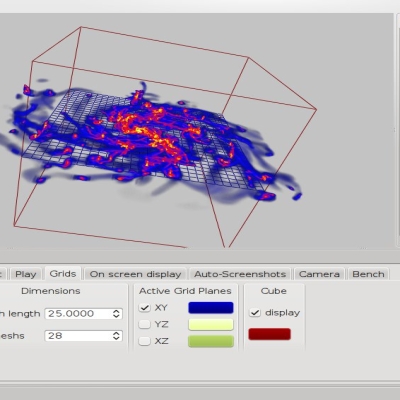Select the Grids tab
400x400 pixels.
pos(63,274)
